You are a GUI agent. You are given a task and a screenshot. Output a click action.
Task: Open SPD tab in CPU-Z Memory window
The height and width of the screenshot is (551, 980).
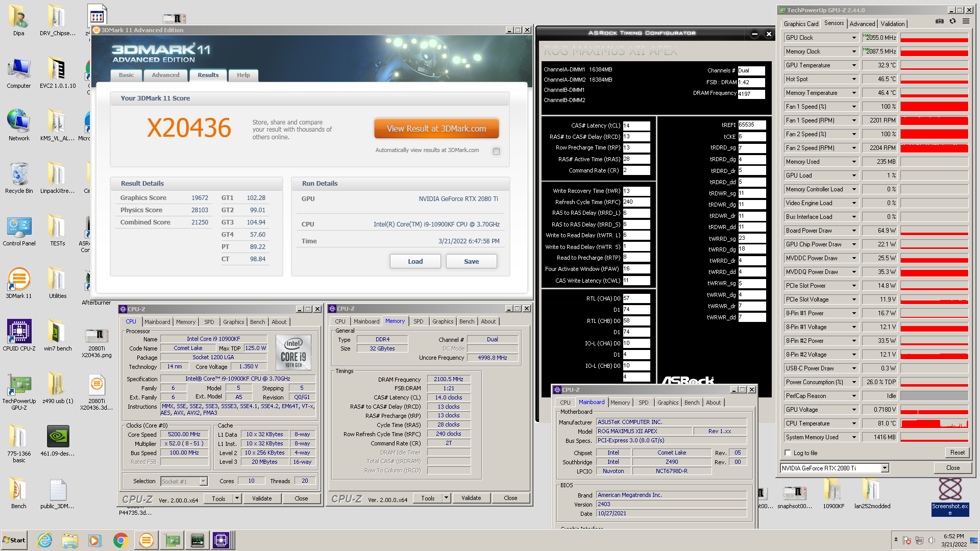tap(419, 321)
